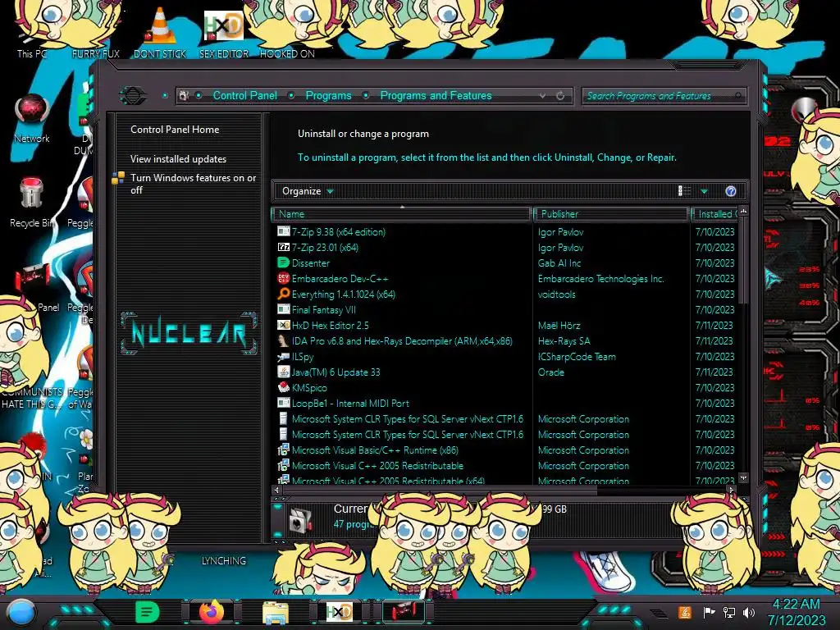Open view options dropdown arrow
This screenshot has width=840, height=630.
[704, 191]
